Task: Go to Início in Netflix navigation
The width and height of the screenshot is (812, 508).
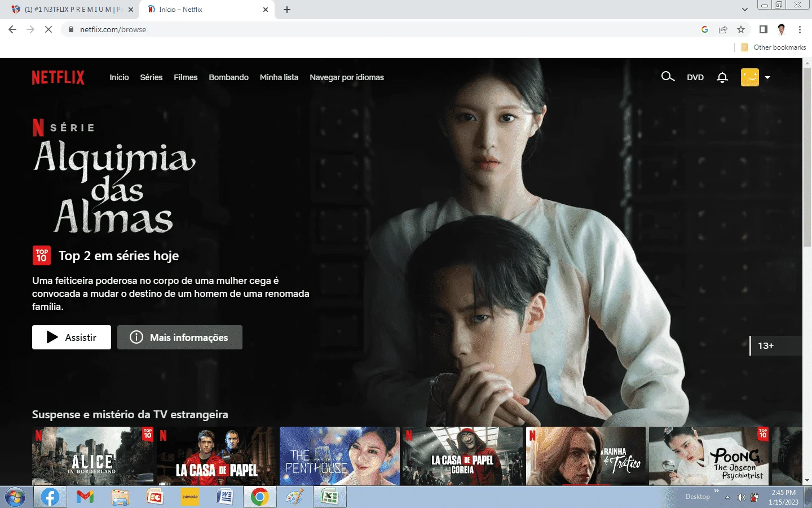Action: (x=119, y=77)
